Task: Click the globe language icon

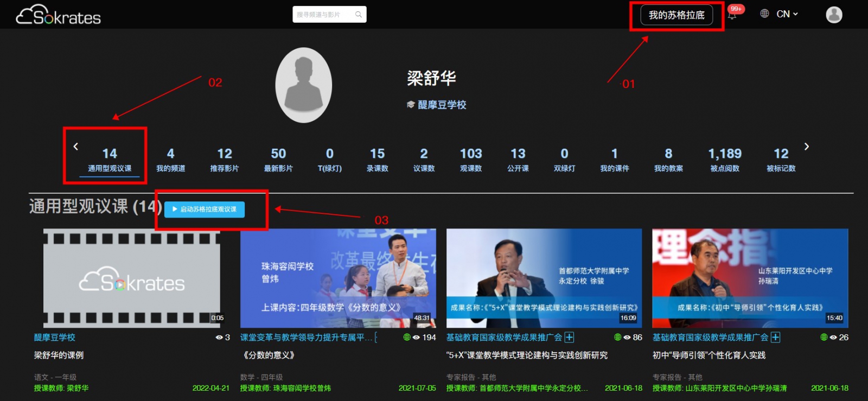Action: point(764,14)
